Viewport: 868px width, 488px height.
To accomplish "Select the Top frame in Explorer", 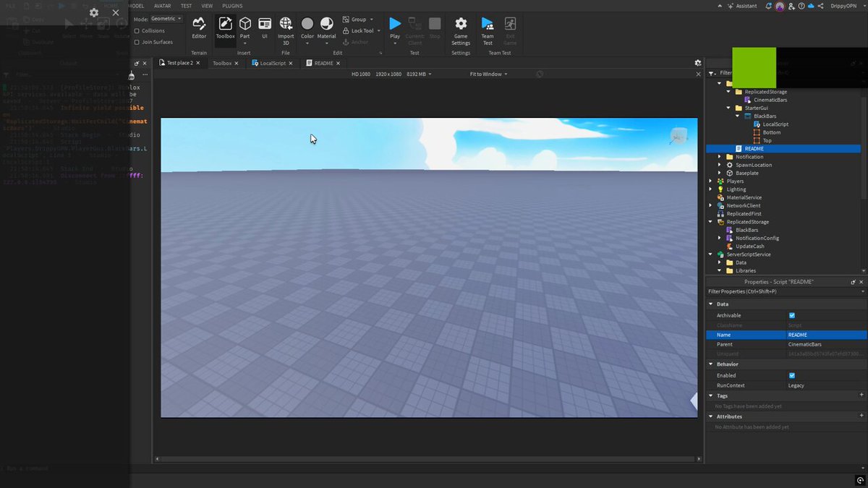I will (767, 140).
